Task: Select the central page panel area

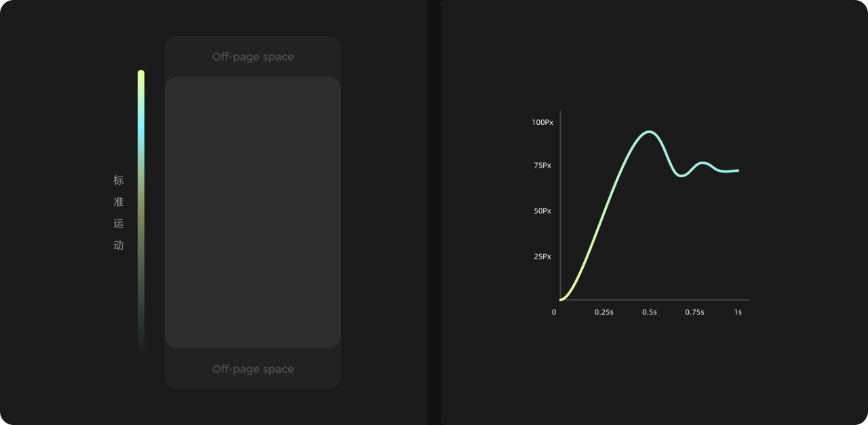Action: [252, 212]
